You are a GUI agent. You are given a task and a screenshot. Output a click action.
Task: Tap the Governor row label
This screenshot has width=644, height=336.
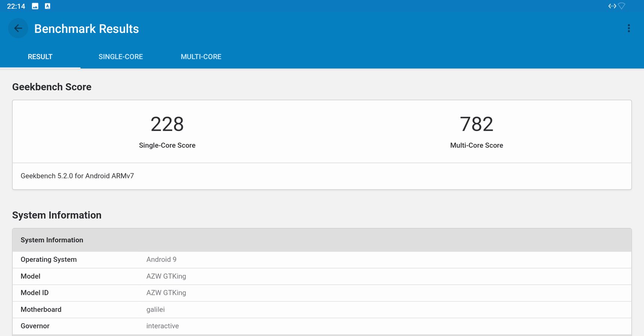point(35,326)
